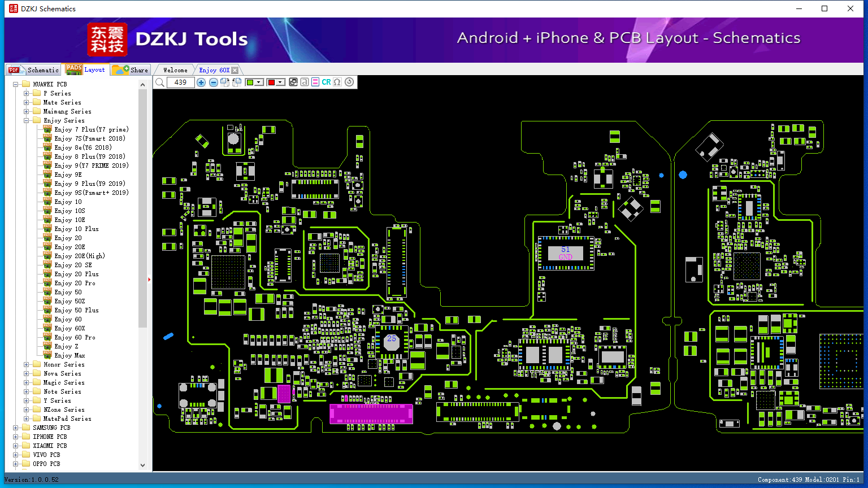
Task: Open the green color dropdown arrow
Action: click(x=259, y=82)
